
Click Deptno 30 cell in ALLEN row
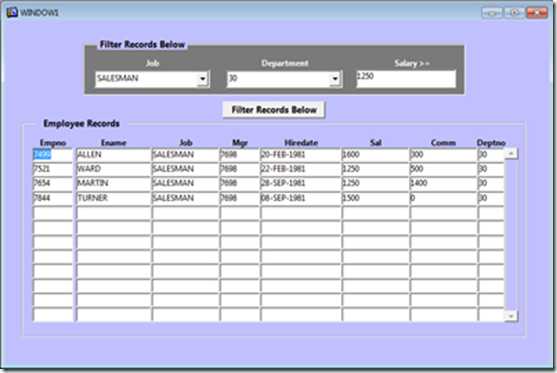tap(491, 155)
